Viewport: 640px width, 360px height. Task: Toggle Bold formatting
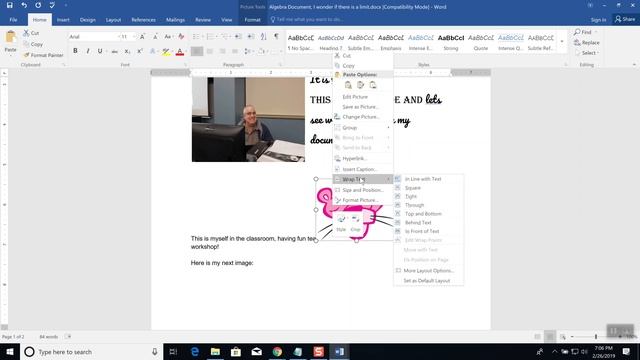pyautogui.click(x=75, y=51)
